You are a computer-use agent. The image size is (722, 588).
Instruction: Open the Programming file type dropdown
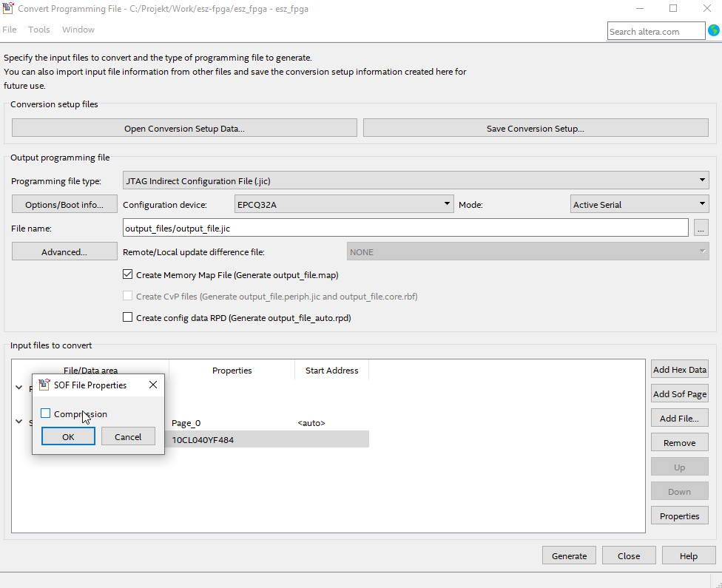416,180
